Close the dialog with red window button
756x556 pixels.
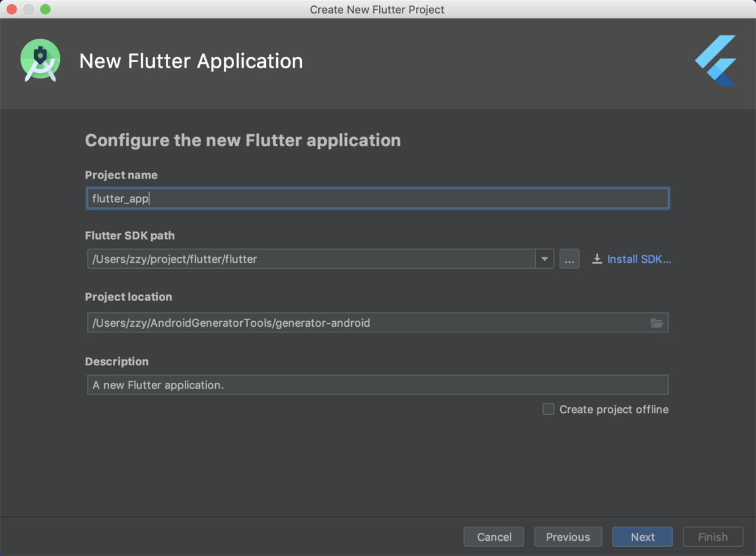coord(12,9)
